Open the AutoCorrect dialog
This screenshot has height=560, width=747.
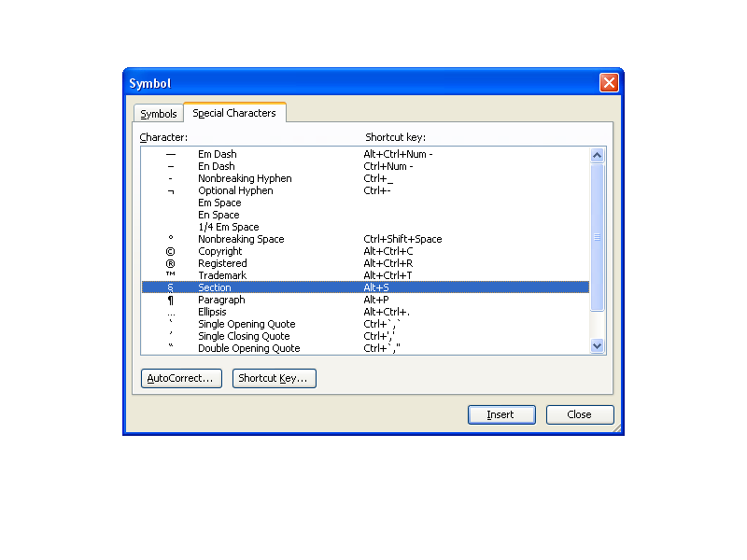[180, 378]
